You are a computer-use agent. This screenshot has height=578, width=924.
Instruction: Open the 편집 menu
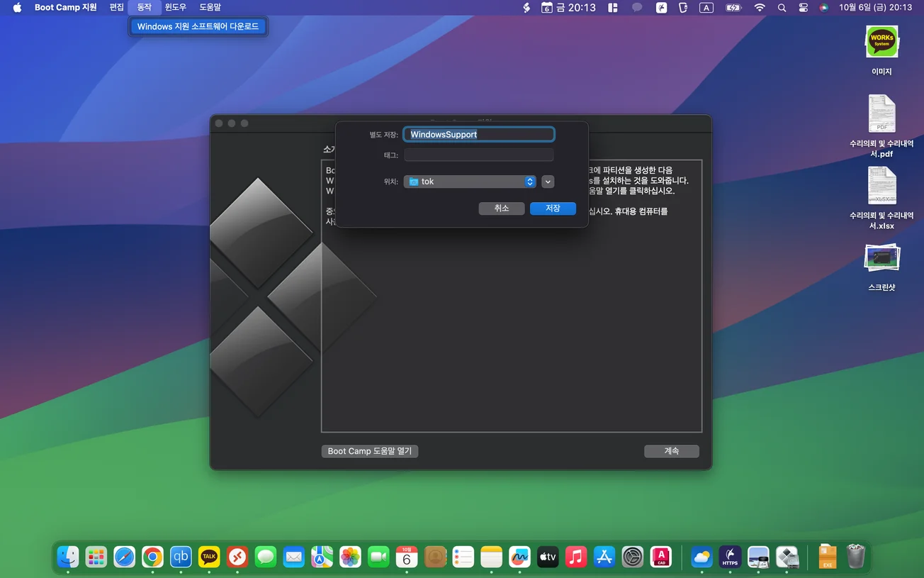click(116, 7)
